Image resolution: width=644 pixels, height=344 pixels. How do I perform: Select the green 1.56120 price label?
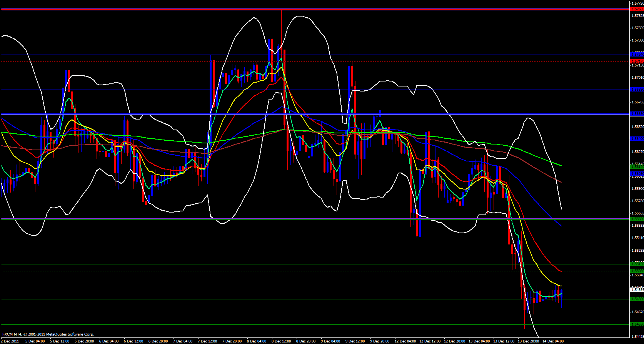[x=637, y=167]
